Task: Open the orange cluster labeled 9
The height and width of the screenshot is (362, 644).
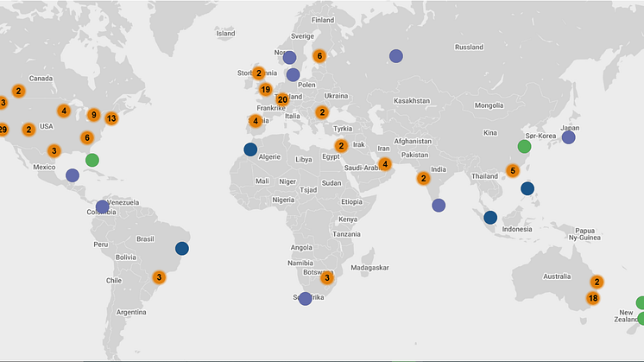Action: [93, 114]
